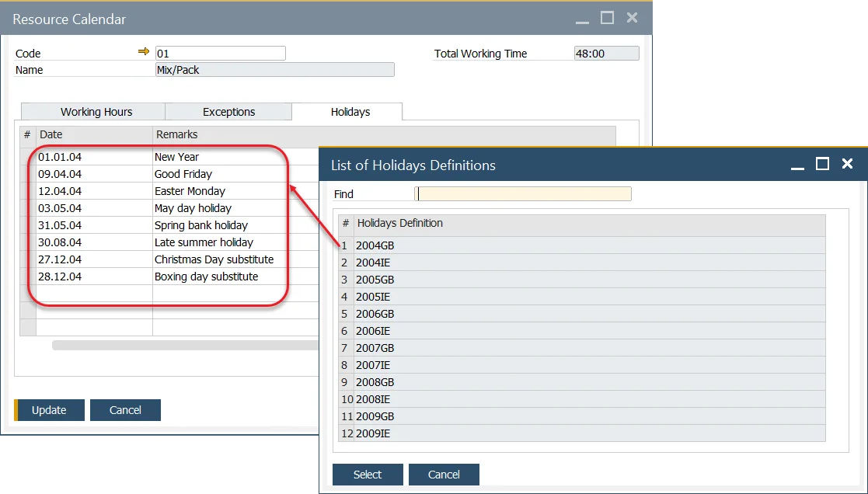Click the Update button
The height and width of the screenshot is (494, 868).
pos(49,410)
